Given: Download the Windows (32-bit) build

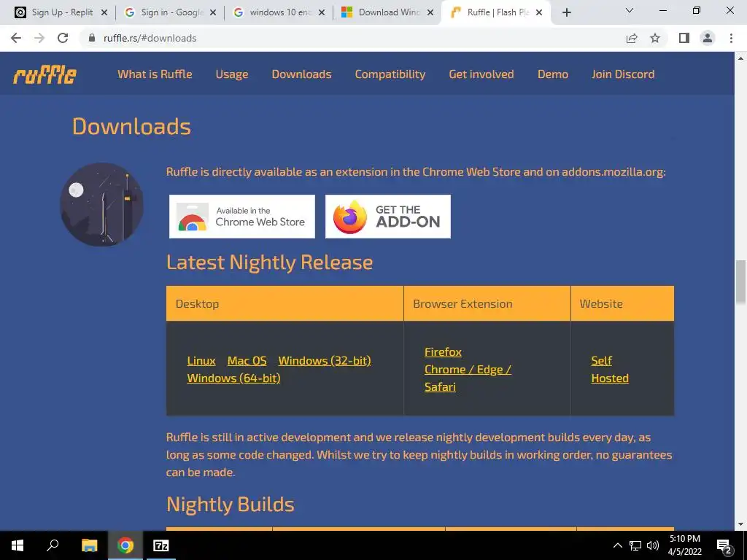Looking at the screenshot, I should (325, 360).
